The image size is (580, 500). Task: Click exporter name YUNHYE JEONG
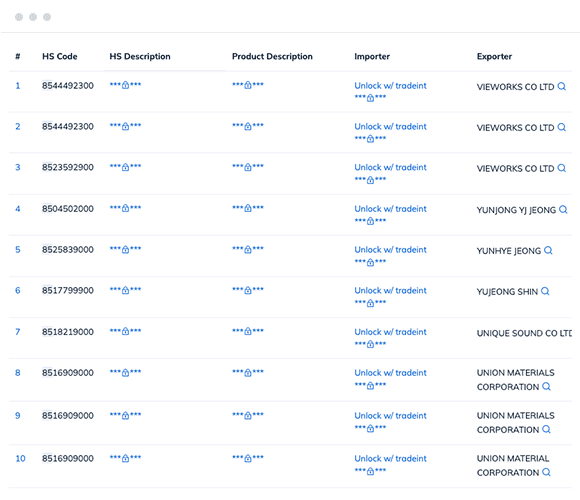click(x=509, y=251)
